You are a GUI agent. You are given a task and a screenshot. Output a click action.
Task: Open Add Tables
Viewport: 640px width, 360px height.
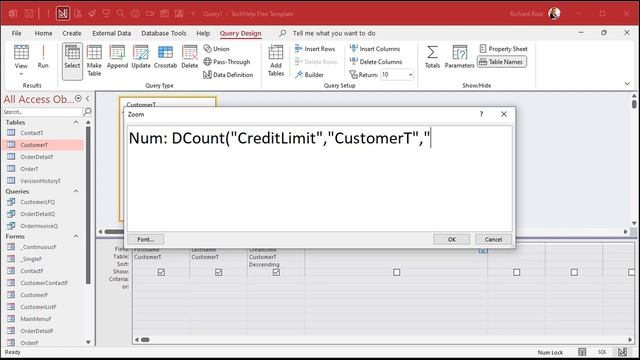(276, 61)
